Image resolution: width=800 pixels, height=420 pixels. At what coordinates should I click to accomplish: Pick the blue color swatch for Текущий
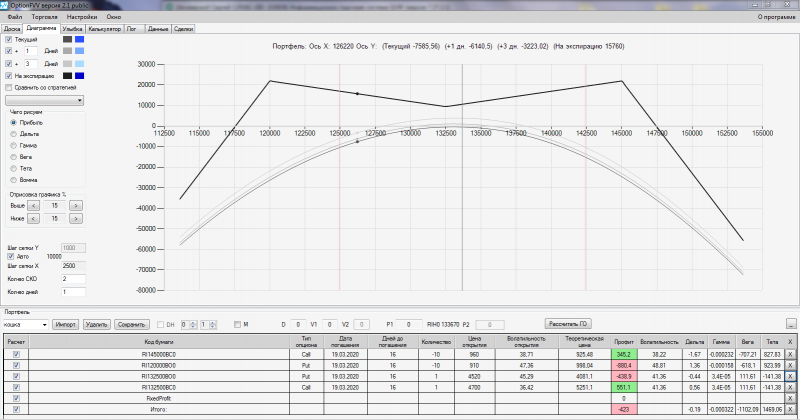click(x=80, y=39)
